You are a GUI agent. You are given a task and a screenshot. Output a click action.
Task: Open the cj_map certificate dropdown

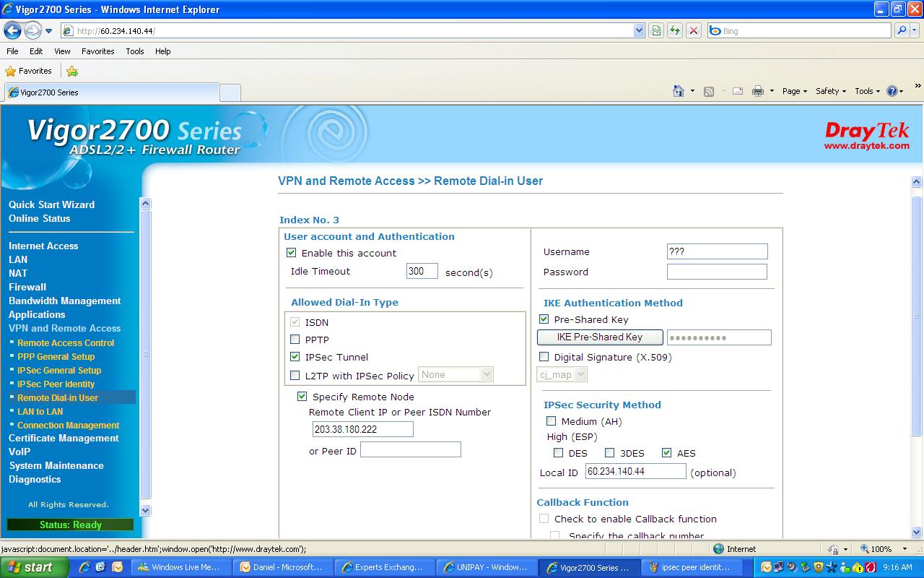[562, 374]
